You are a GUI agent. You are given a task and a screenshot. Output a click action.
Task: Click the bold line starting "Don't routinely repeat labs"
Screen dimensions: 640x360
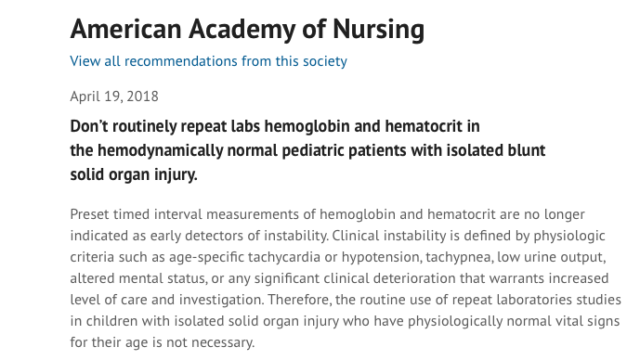click(x=275, y=126)
